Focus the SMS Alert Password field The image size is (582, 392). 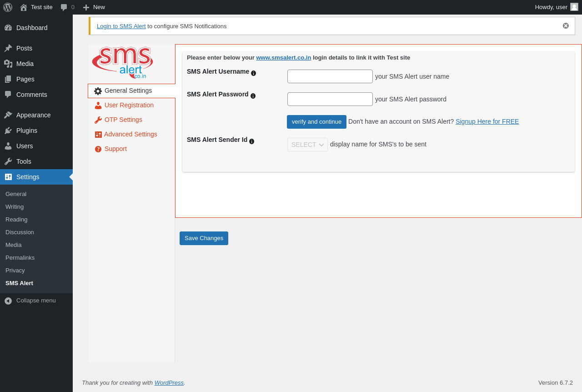pyautogui.click(x=330, y=99)
